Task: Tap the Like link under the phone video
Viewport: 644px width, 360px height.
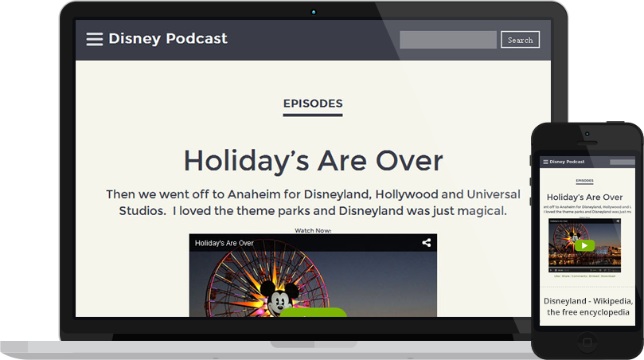Action: point(557,276)
